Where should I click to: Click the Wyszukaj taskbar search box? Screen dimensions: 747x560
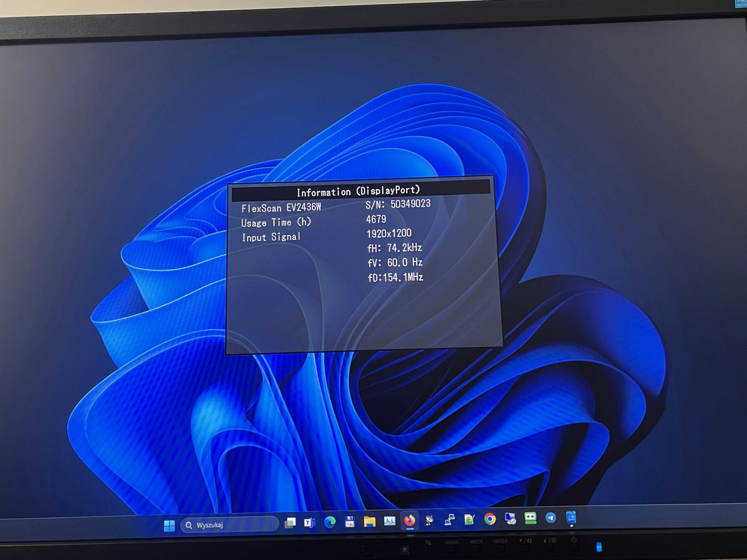coord(230,525)
